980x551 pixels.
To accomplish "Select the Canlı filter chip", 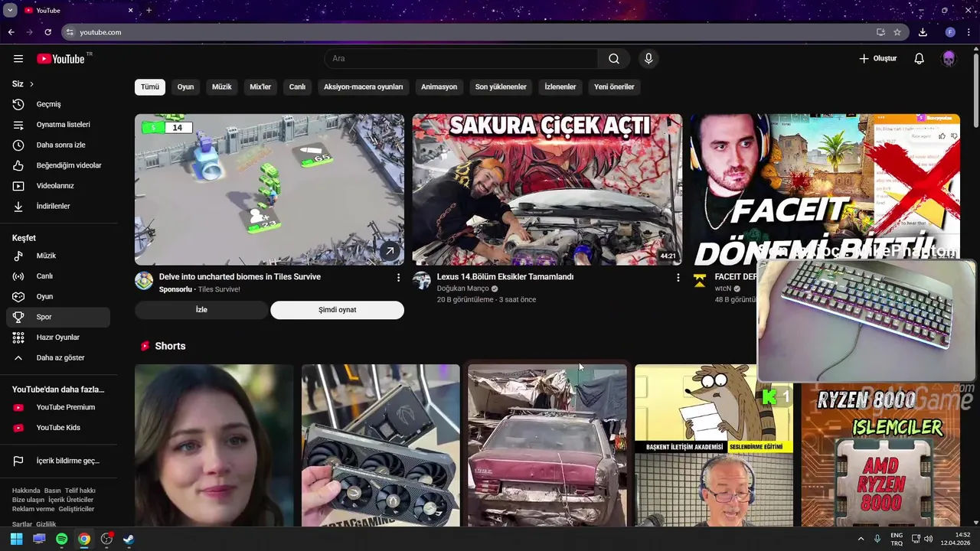I will click(x=297, y=87).
